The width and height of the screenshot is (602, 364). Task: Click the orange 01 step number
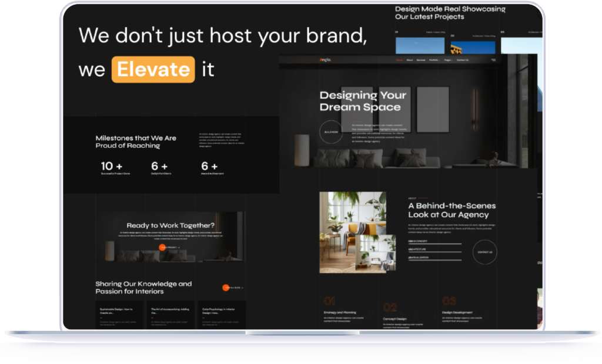point(330,301)
